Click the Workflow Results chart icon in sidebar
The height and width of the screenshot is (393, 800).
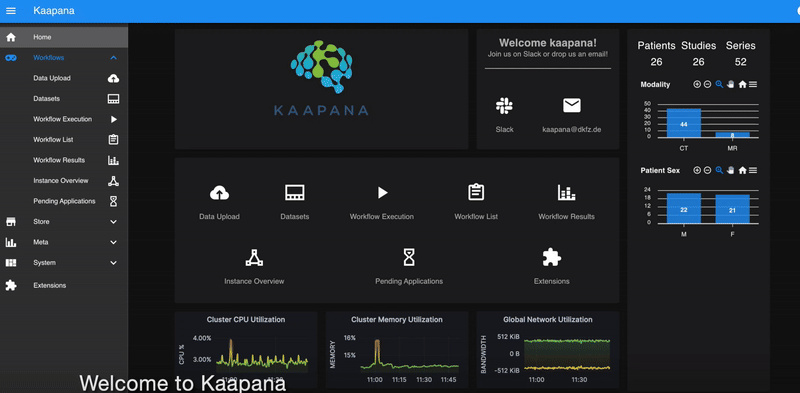click(x=113, y=160)
